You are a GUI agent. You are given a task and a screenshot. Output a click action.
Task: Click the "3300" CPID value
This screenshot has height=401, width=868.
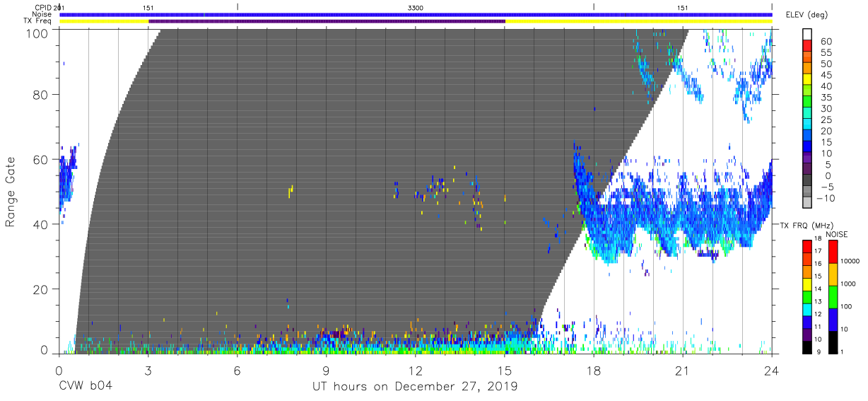416,7
